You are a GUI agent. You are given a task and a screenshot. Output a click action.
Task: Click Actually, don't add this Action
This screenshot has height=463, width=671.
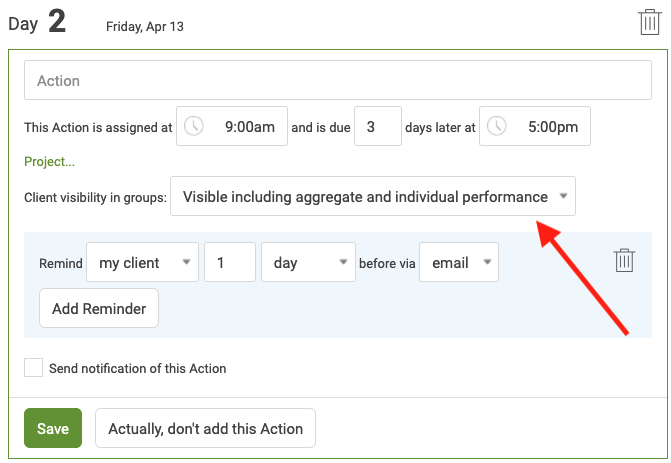[205, 428]
